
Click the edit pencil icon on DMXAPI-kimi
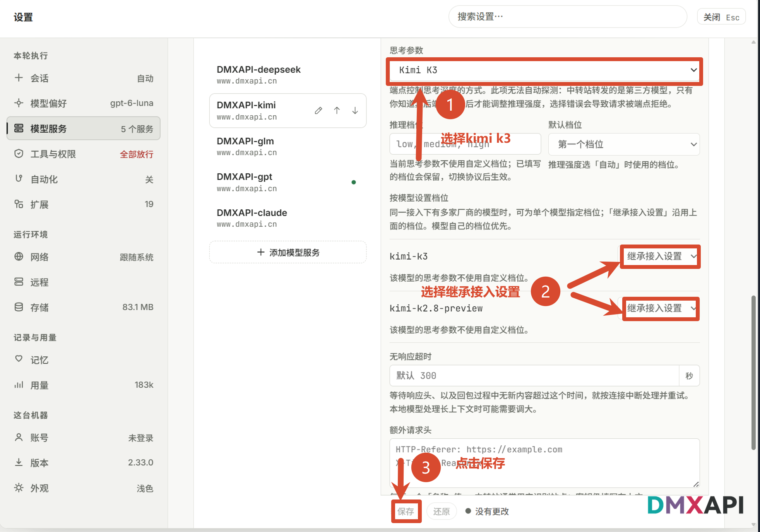pos(318,111)
